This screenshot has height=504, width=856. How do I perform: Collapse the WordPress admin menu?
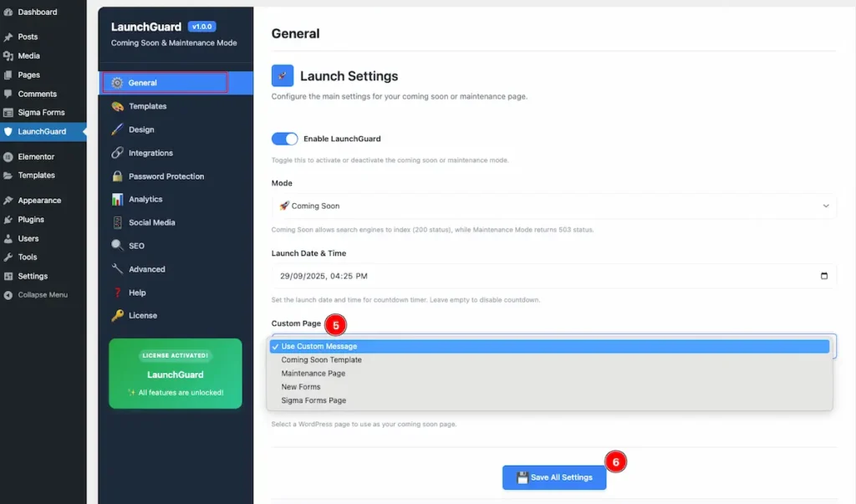click(x=43, y=295)
